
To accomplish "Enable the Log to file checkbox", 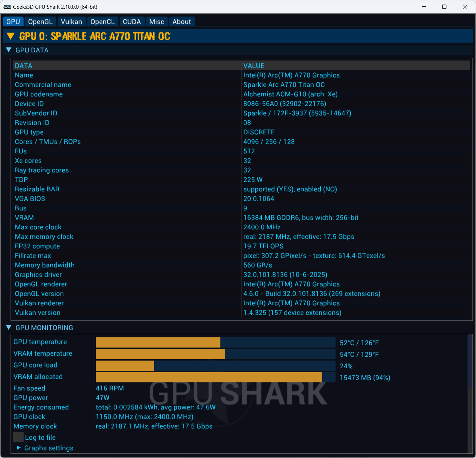I will (18, 437).
